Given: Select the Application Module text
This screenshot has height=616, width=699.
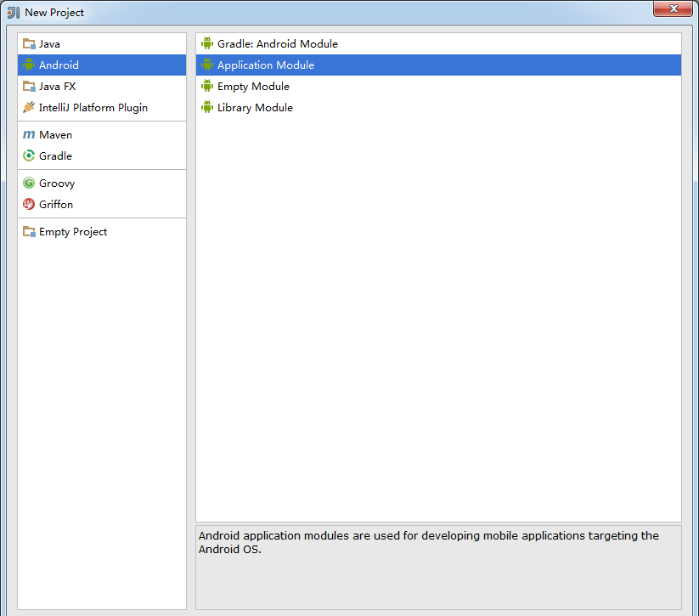Looking at the screenshot, I should (266, 65).
